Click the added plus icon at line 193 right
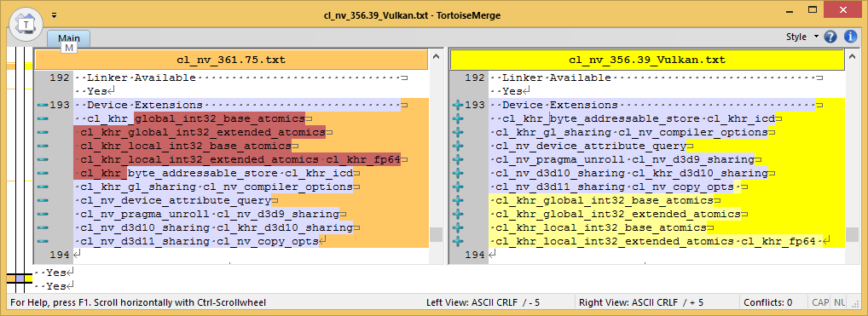This screenshot has height=316, width=868. (x=458, y=105)
